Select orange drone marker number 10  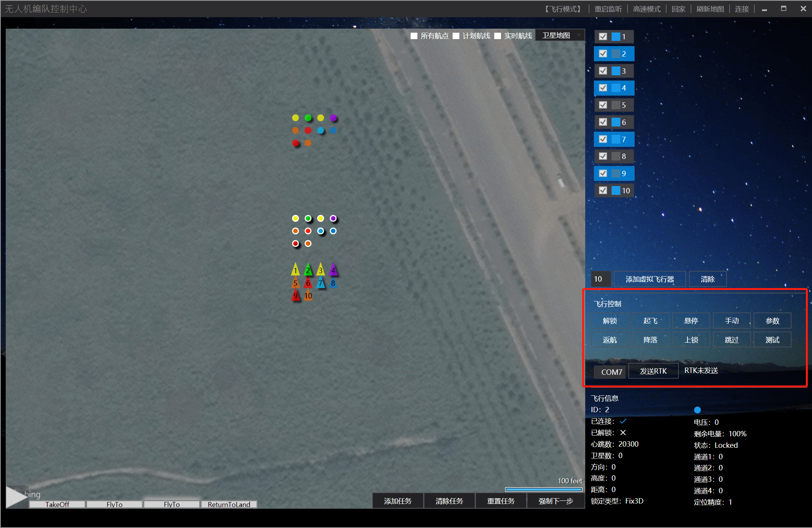pyautogui.click(x=308, y=295)
